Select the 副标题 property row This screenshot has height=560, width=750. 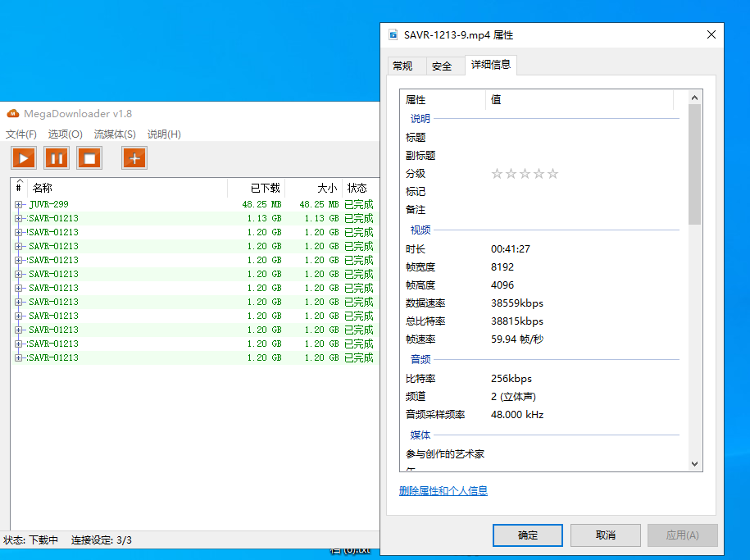[x=540, y=156]
